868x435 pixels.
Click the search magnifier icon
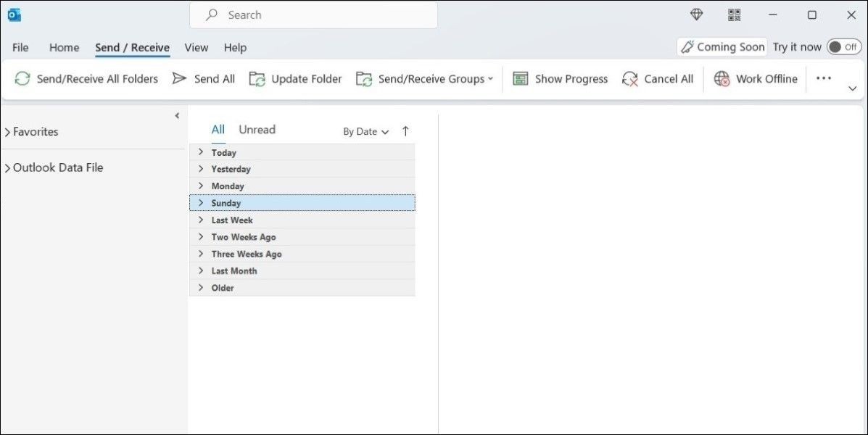(212, 15)
